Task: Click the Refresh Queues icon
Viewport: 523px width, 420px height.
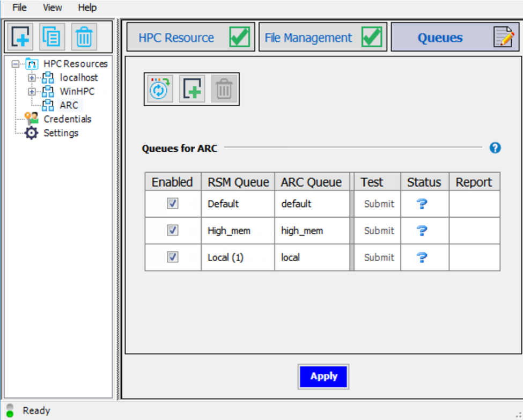Action: (x=159, y=89)
